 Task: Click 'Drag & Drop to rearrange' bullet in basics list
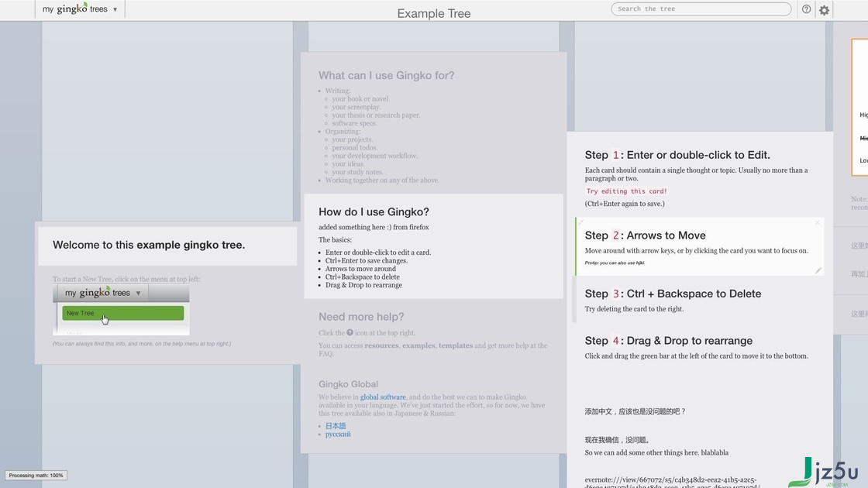tap(363, 286)
